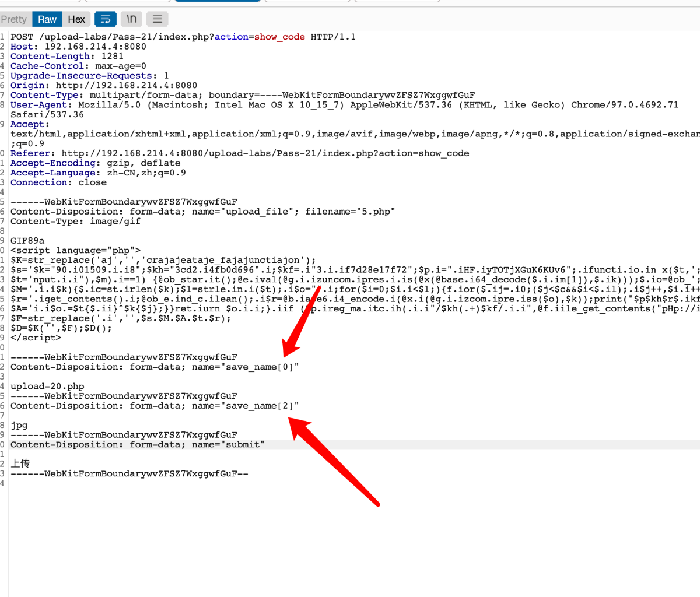This screenshot has width=700, height=597.
Task: Click the Content-Disposition line with filename="5.php"
Action: (203, 212)
